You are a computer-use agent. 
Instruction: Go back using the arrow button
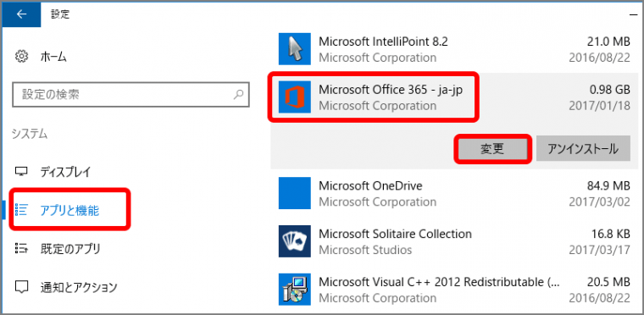pyautogui.click(x=21, y=14)
